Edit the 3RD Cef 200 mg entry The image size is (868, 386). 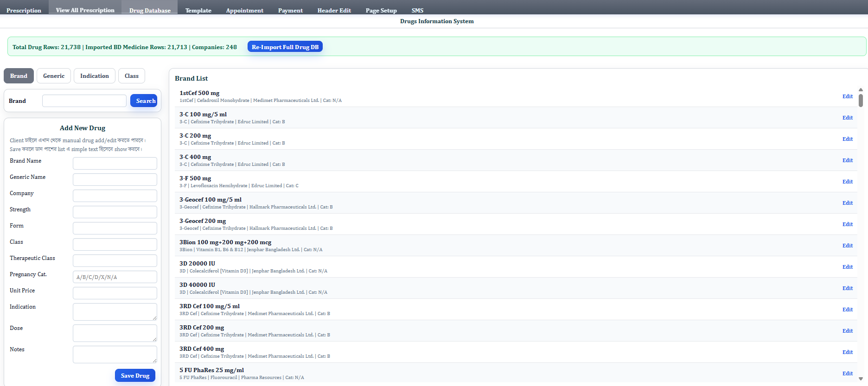(x=848, y=331)
